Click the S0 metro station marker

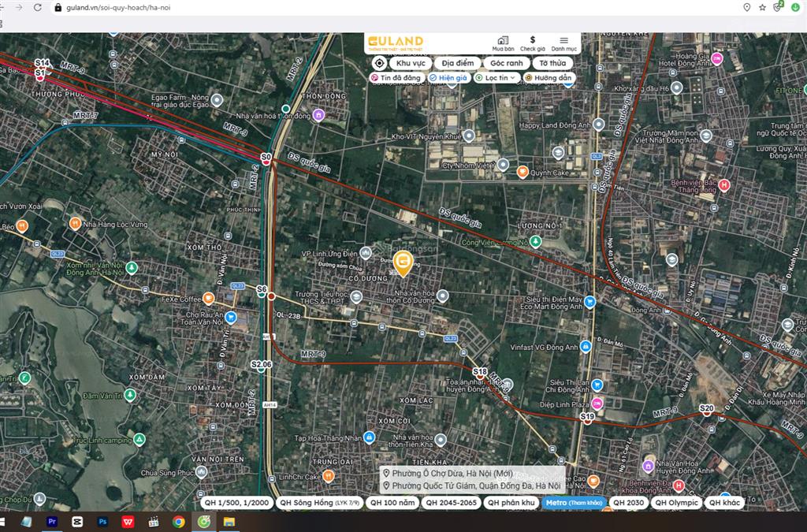(x=266, y=158)
